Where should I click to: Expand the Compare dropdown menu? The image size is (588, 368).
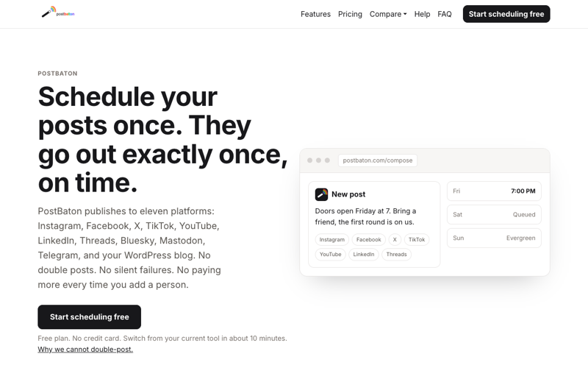(388, 14)
